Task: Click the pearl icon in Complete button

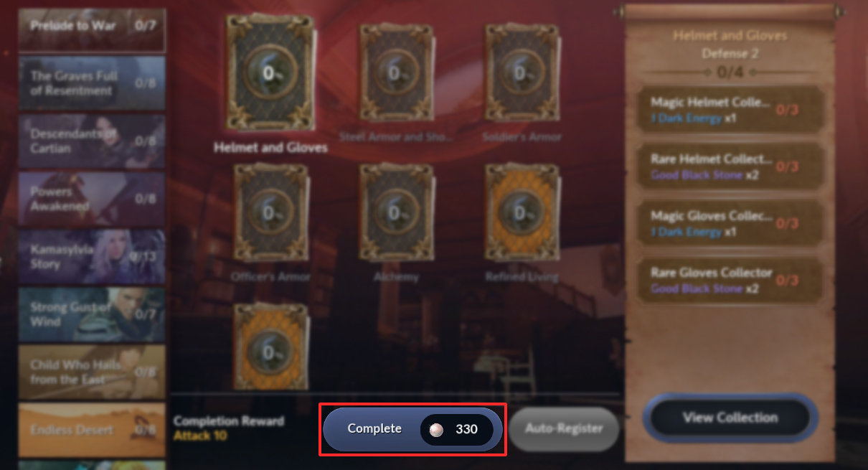Action: click(x=438, y=429)
